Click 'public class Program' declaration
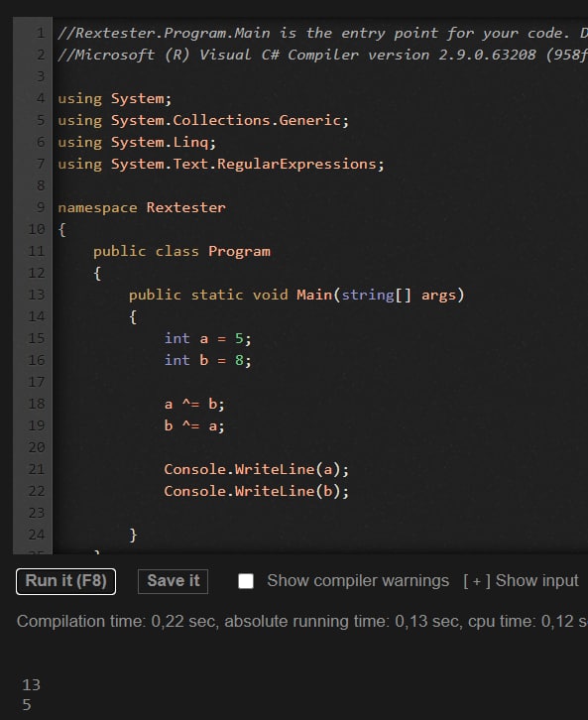Viewport: 588px width, 720px height. click(x=181, y=252)
